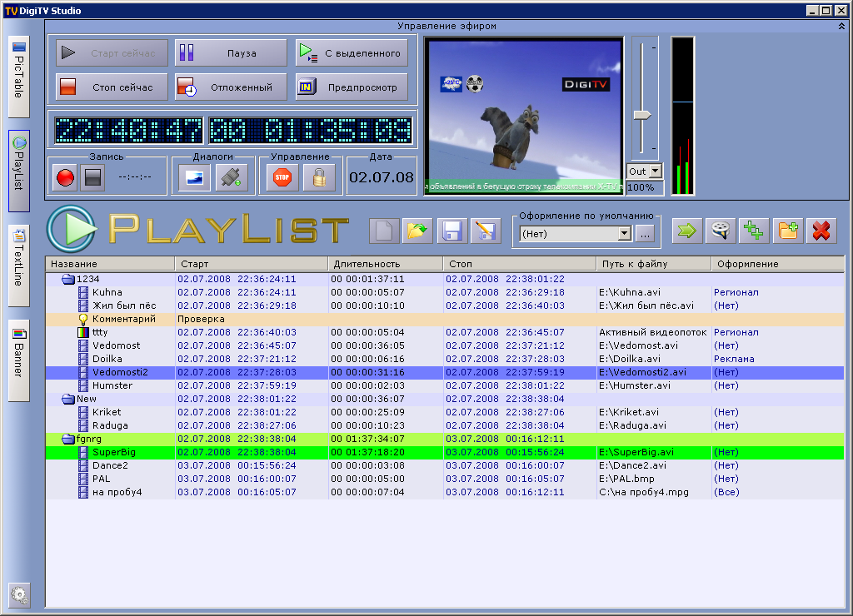The image size is (853, 616).
Task: Sort by the Название column header
Action: click(x=110, y=264)
